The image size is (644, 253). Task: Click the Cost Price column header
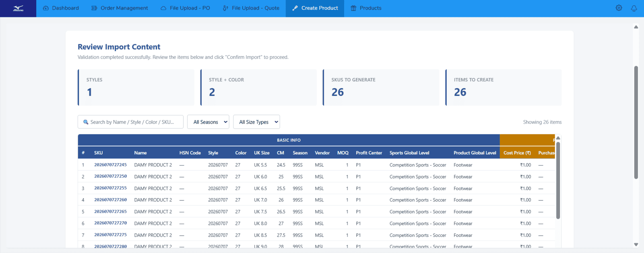517,153
